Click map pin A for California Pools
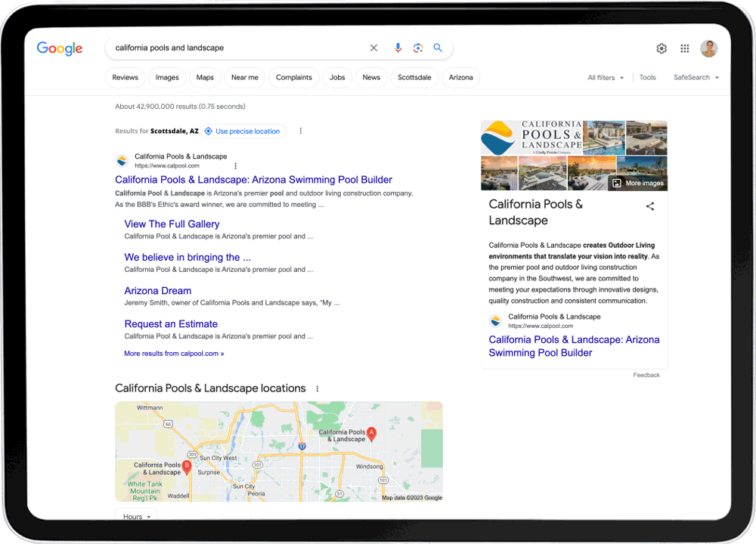Image resolution: width=756 pixels, height=544 pixels. tap(371, 434)
